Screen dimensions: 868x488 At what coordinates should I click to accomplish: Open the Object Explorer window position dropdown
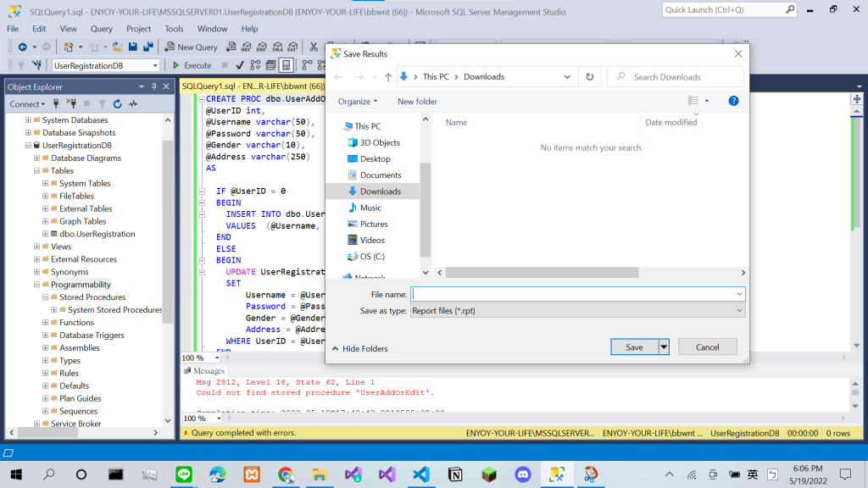(142, 86)
